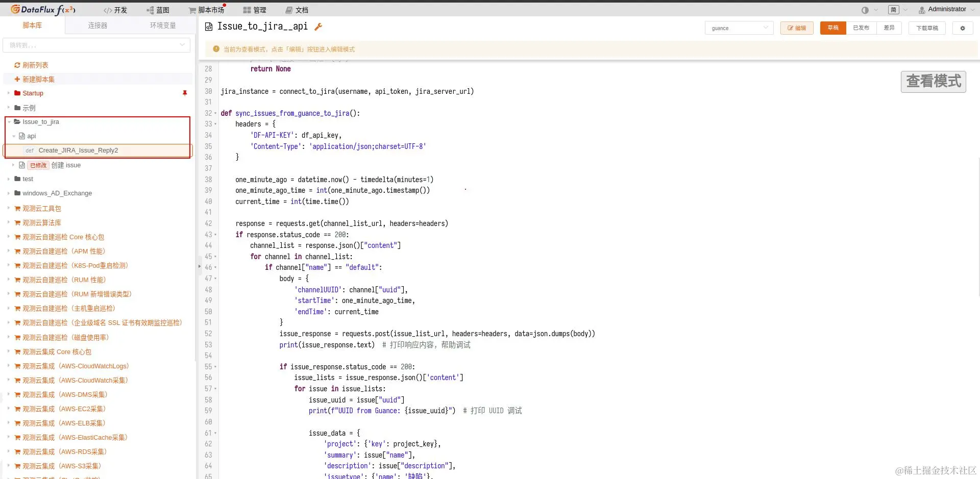Image resolution: width=980 pixels, height=479 pixels.
Task: Click the 下载草稿 button
Action: 927,28
